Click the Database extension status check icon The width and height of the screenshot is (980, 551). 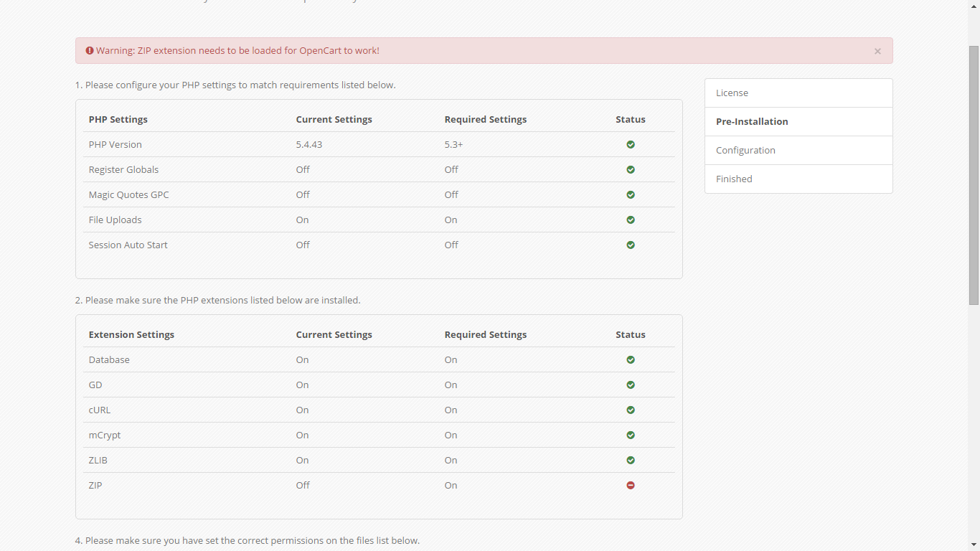click(631, 359)
